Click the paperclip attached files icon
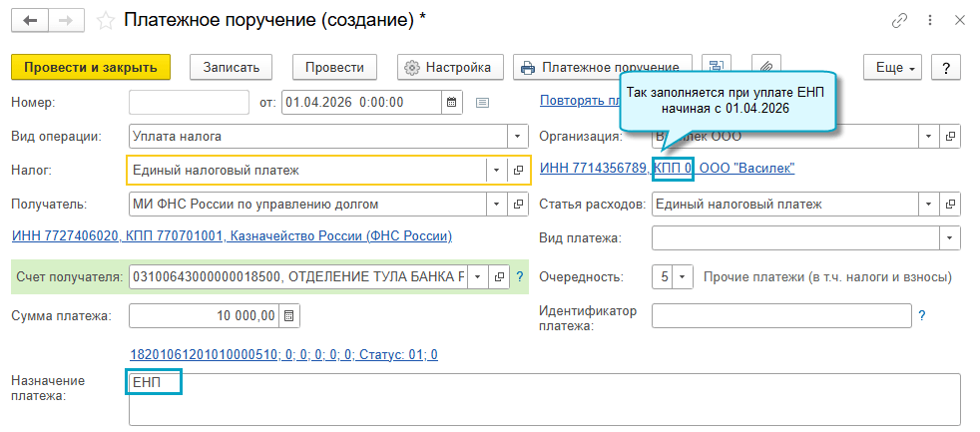 coord(766,67)
